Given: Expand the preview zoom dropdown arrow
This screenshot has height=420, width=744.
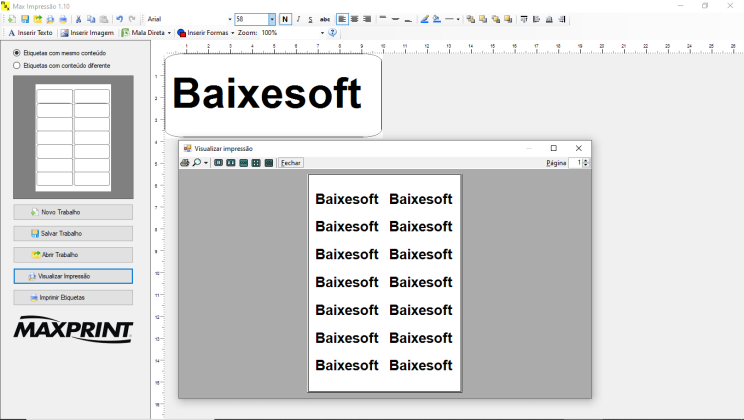Looking at the screenshot, I should click(206, 163).
